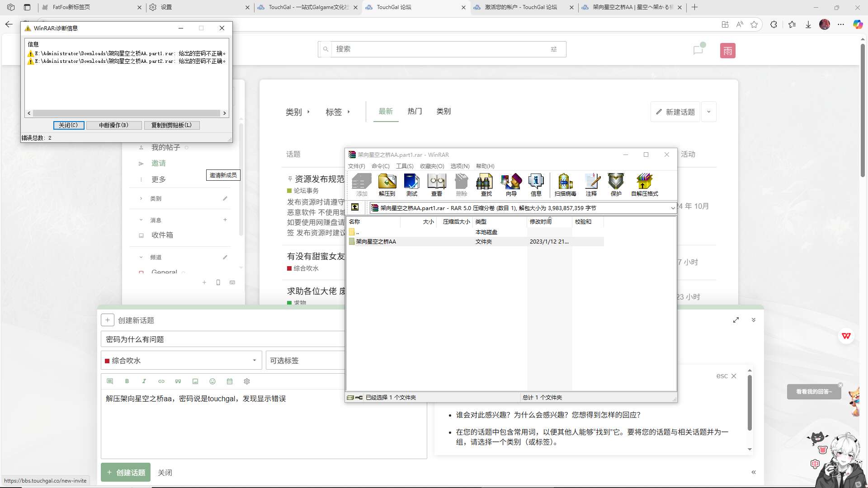
Task: Collapse sidebar 消息 section
Action: [x=141, y=220]
